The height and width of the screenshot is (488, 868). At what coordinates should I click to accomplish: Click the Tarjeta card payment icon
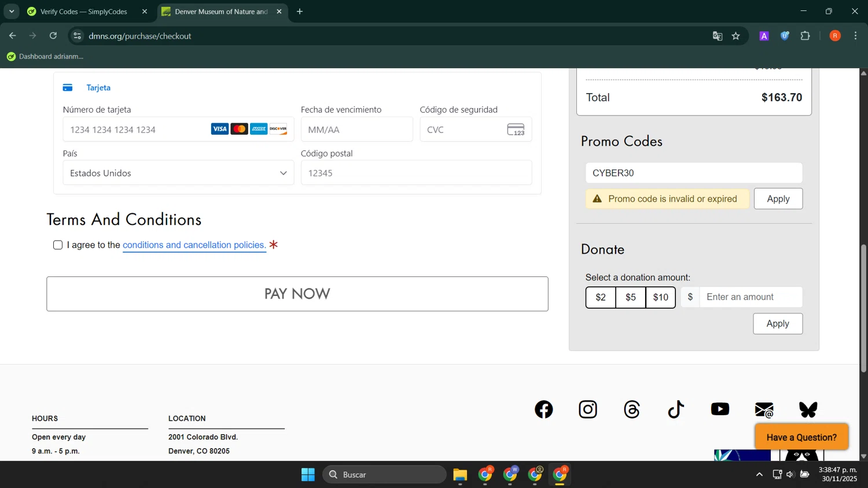(x=68, y=88)
